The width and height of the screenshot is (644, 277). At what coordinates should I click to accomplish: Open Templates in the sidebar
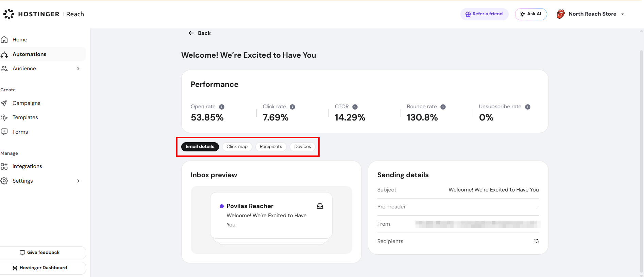(43, 117)
